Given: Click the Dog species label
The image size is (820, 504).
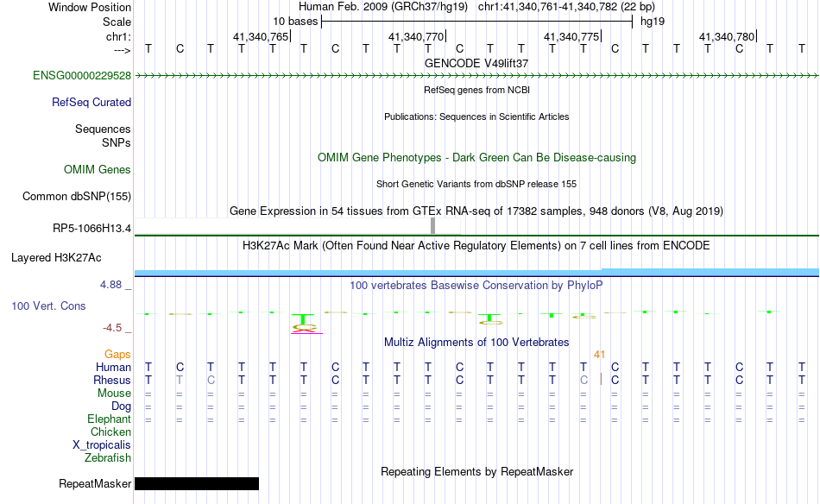Looking at the screenshot, I should (122, 406).
